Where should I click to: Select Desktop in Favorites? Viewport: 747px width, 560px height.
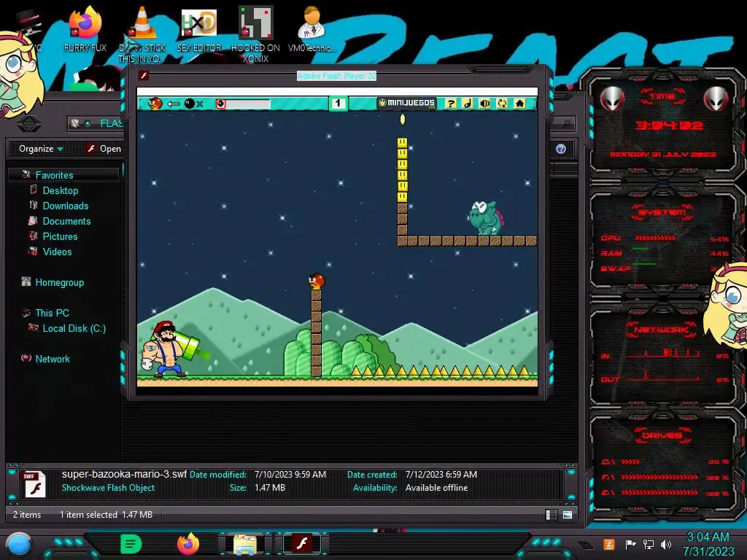(x=61, y=190)
